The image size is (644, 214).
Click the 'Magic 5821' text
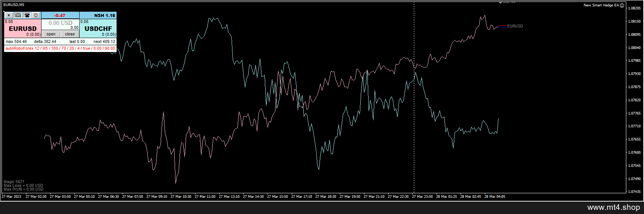pyautogui.click(x=14, y=182)
